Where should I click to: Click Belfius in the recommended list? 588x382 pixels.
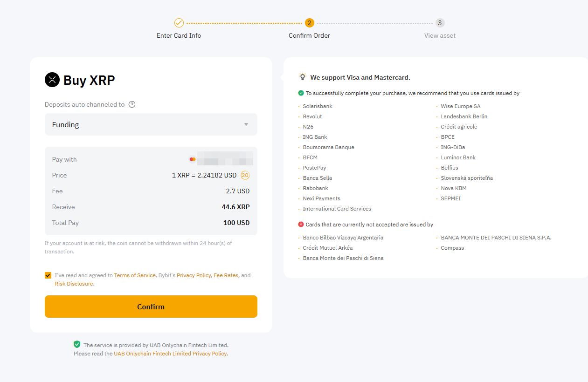(450, 168)
